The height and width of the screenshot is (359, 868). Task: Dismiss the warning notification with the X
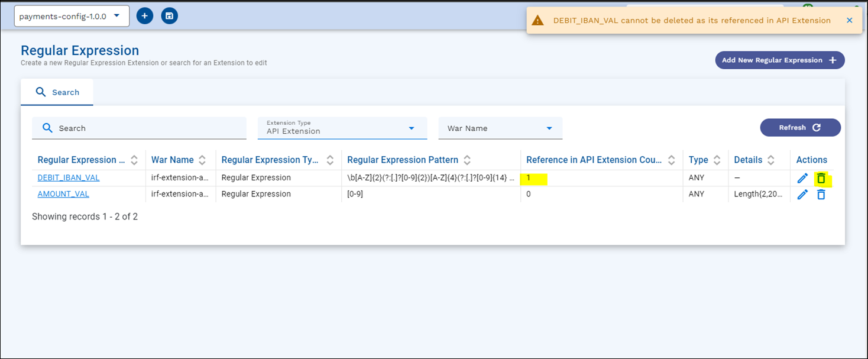(x=849, y=20)
